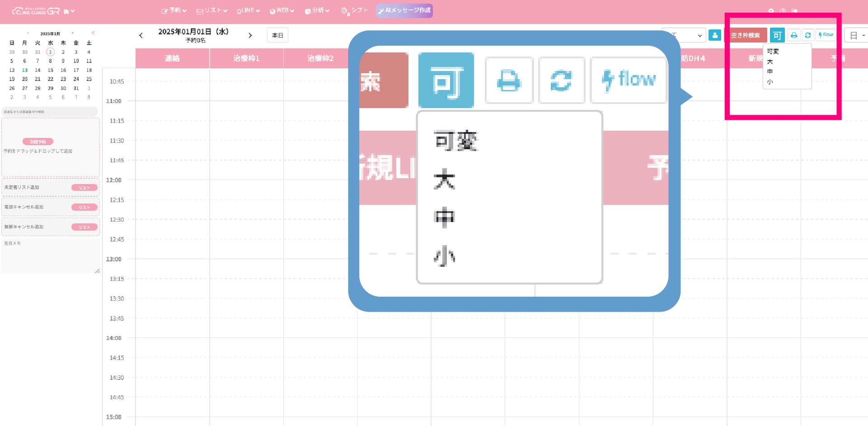Screen dimensions: 868x426
Task: Collapse sidebar with double chevron icon
Action: click(x=93, y=33)
